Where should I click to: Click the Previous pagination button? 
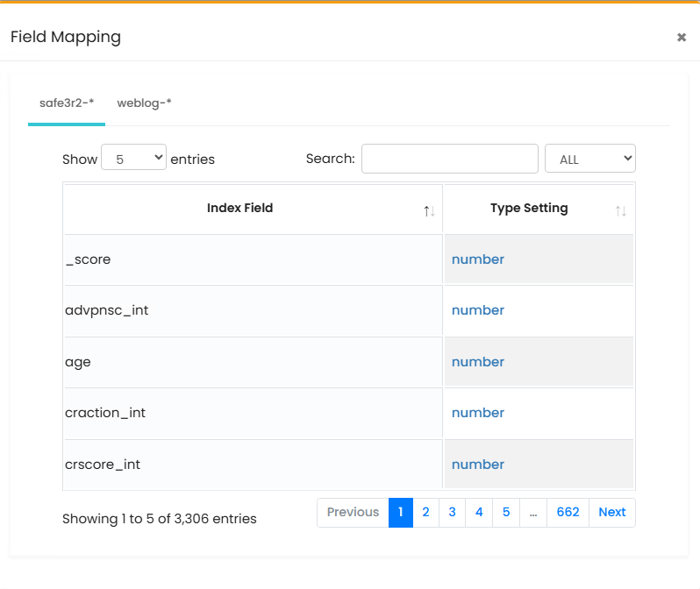pyautogui.click(x=354, y=512)
